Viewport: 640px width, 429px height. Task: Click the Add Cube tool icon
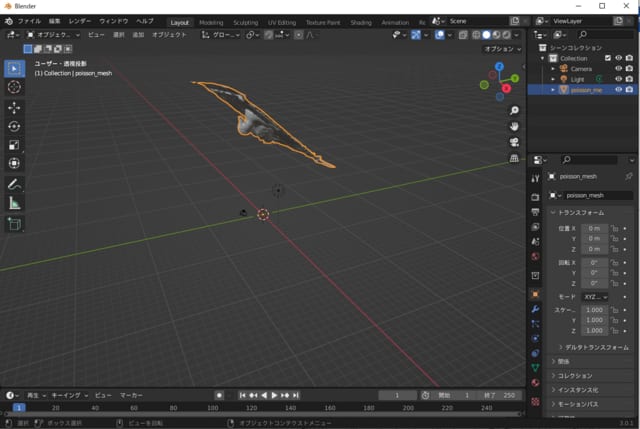click(14, 224)
